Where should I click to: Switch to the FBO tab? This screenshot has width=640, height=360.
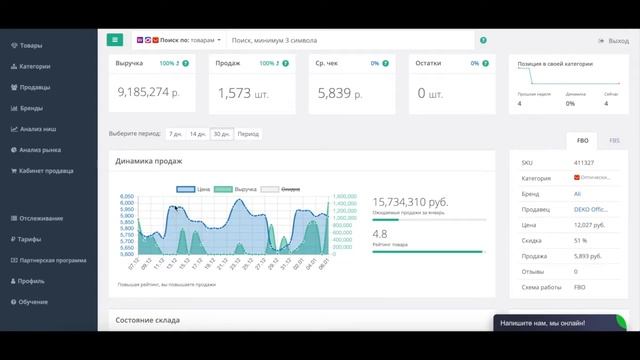coord(582,140)
